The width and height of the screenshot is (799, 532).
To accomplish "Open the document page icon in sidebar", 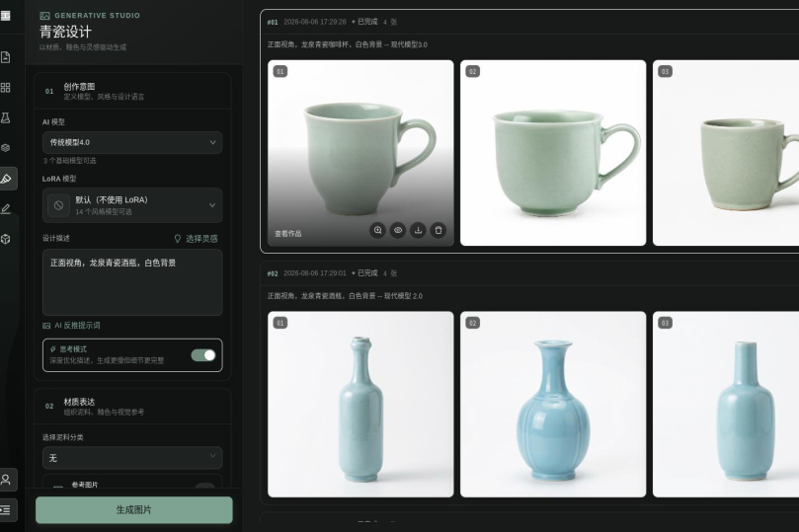I will click(6, 57).
